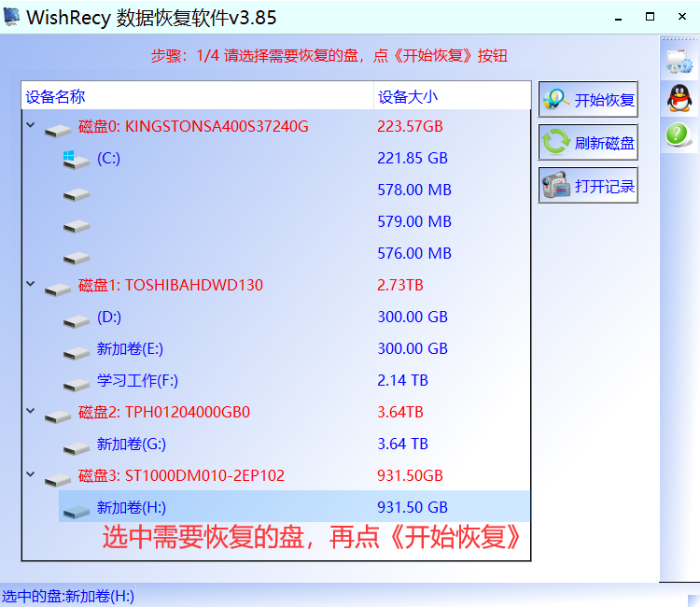Select 磁盘0: KINGSTONSA400S37240G disk
Viewport: 700px width, 607px height.
(193, 126)
